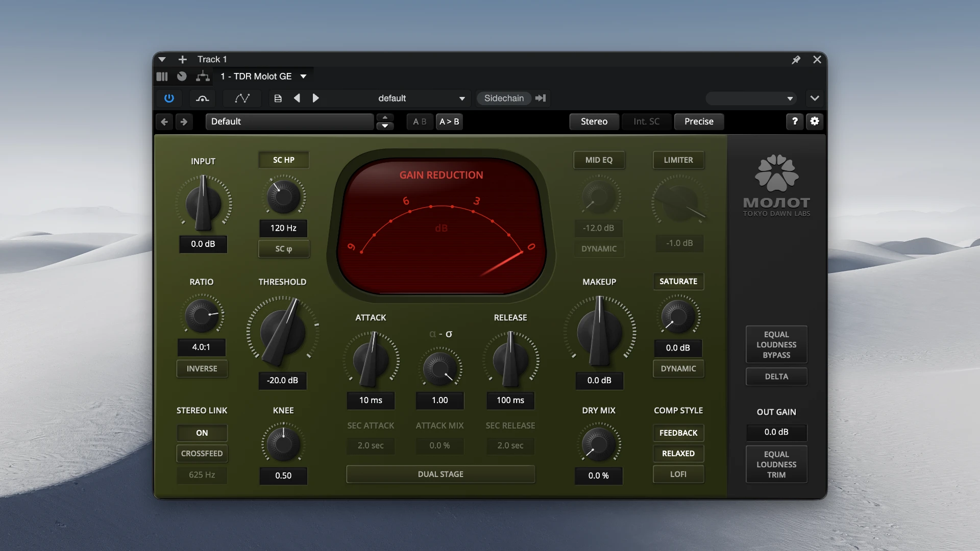Open the automation curve icon
The width and height of the screenshot is (980, 551).
point(242,98)
